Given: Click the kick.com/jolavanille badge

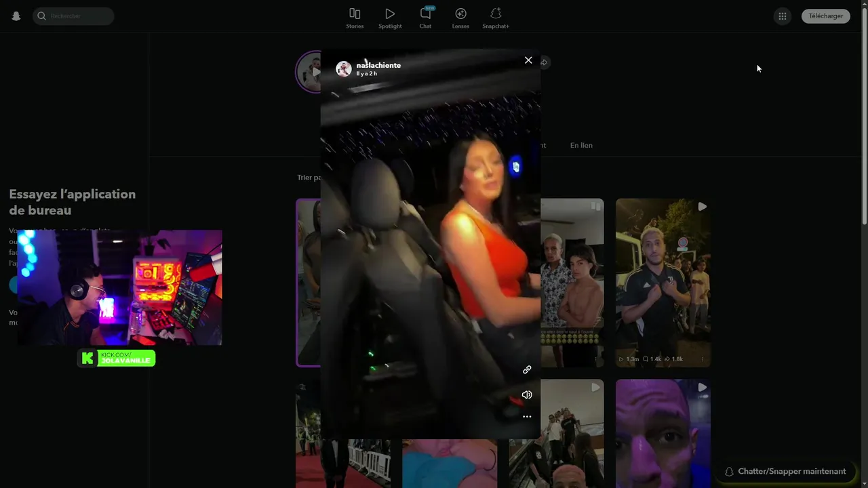Looking at the screenshot, I should [x=117, y=358].
